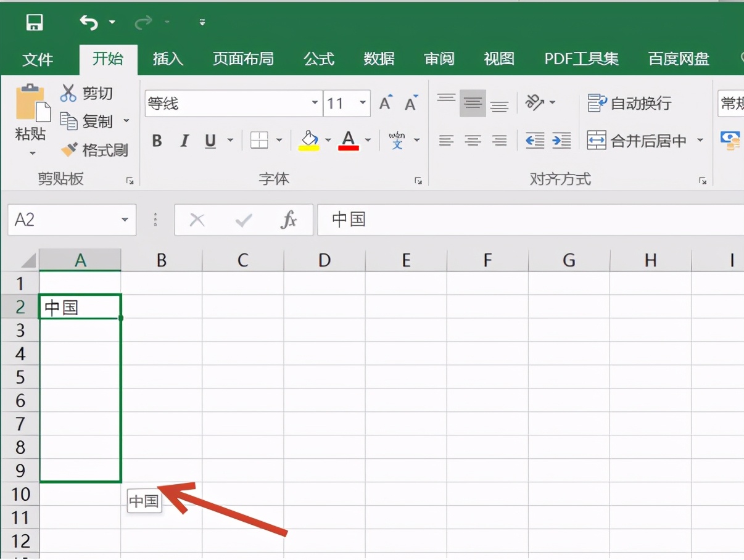Apply red font color
The height and width of the screenshot is (560, 744).
coord(349,141)
